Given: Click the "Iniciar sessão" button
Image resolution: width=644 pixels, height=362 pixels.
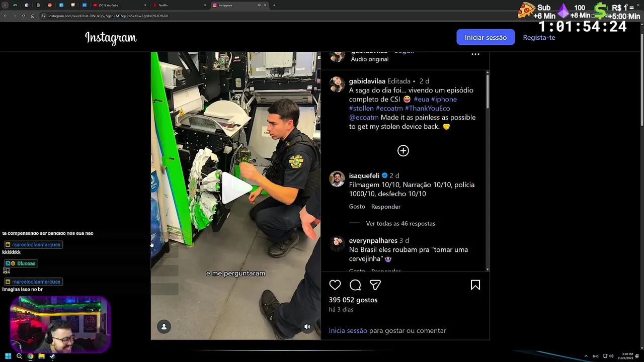Looking at the screenshot, I should (x=486, y=37).
